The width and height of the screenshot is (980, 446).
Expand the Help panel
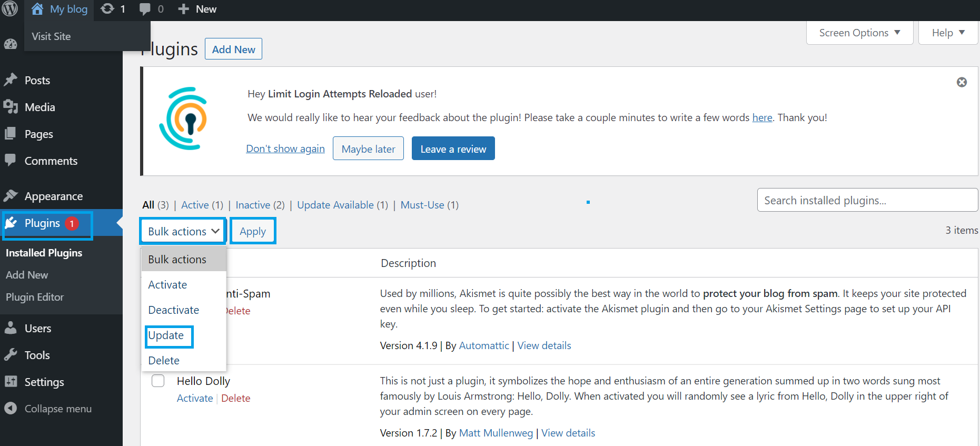[948, 33]
